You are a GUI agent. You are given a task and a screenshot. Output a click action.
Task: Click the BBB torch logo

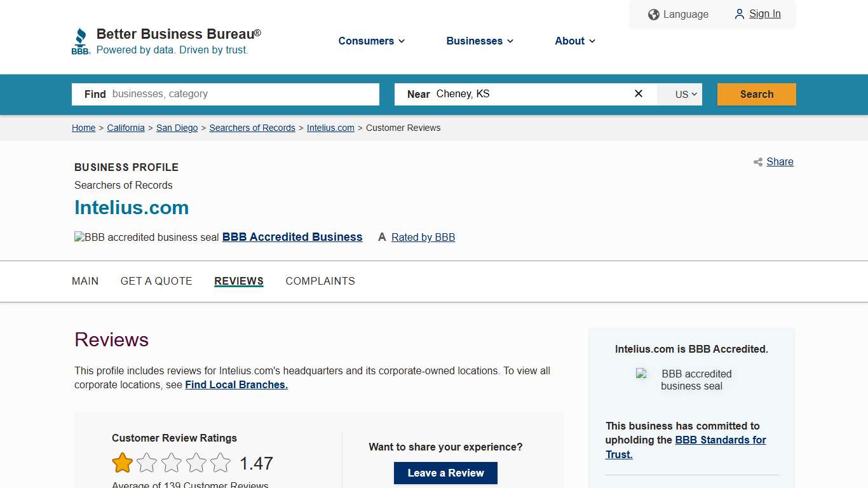point(81,39)
